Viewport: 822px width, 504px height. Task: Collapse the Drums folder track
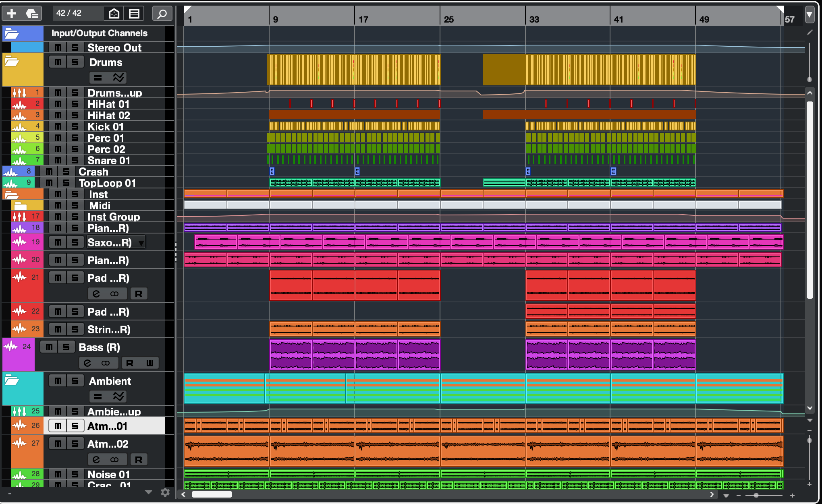point(12,62)
